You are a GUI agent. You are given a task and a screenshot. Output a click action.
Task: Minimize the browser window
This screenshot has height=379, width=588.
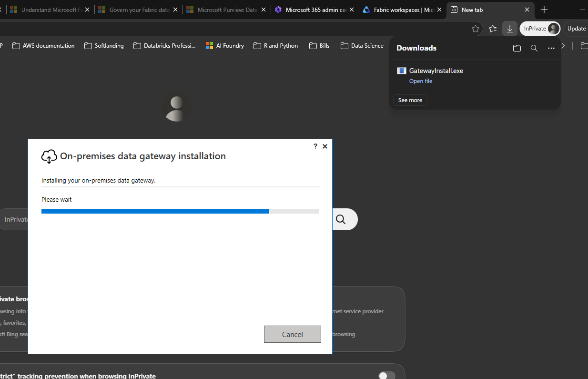[x=582, y=10]
